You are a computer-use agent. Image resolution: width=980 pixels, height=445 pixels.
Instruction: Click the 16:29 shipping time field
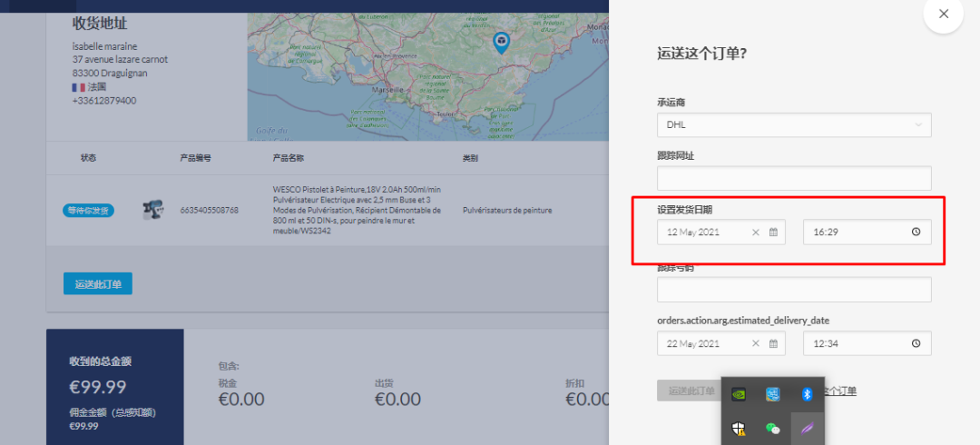coord(867,232)
